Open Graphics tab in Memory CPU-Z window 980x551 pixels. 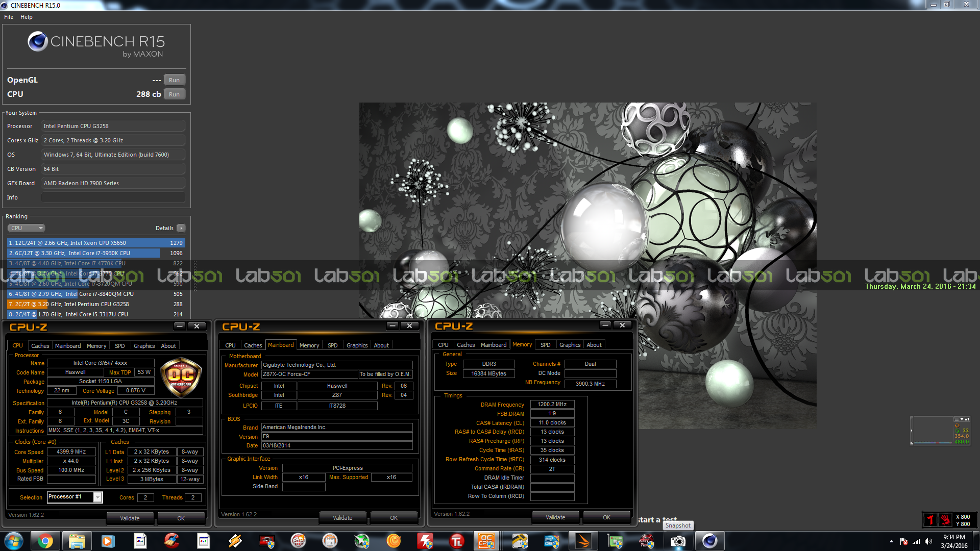pos(570,345)
